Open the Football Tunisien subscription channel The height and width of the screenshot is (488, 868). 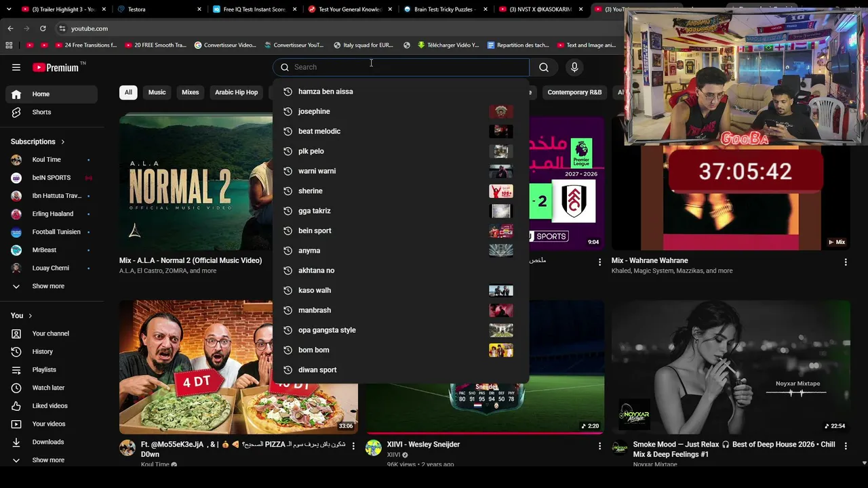(x=51, y=232)
